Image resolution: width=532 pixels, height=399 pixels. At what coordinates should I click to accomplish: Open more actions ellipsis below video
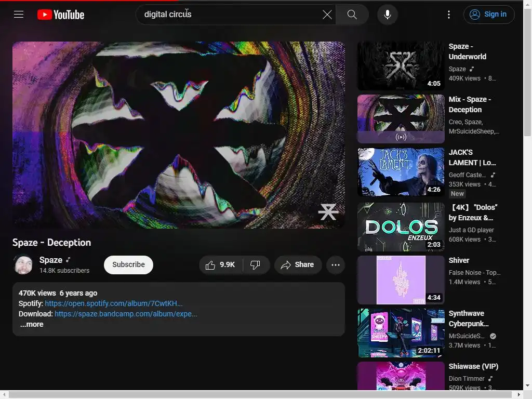[336, 264]
